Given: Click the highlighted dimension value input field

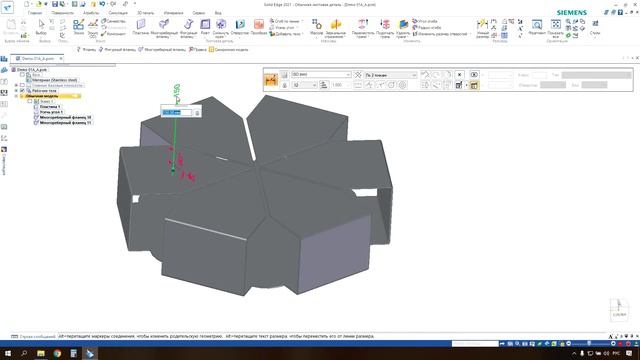Looking at the screenshot, I should click(177, 113).
